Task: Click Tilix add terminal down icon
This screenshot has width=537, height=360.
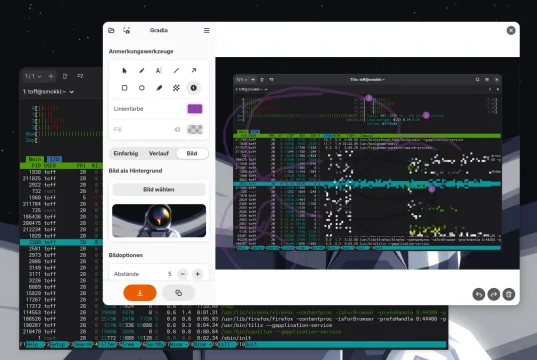Action: coord(80,76)
